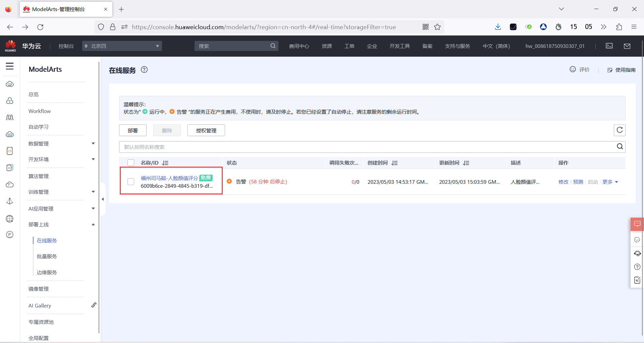Image resolution: width=644 pixels, height=343 pixels.
Task: Open the floating survey edit icon
Action: coord(637,280)
